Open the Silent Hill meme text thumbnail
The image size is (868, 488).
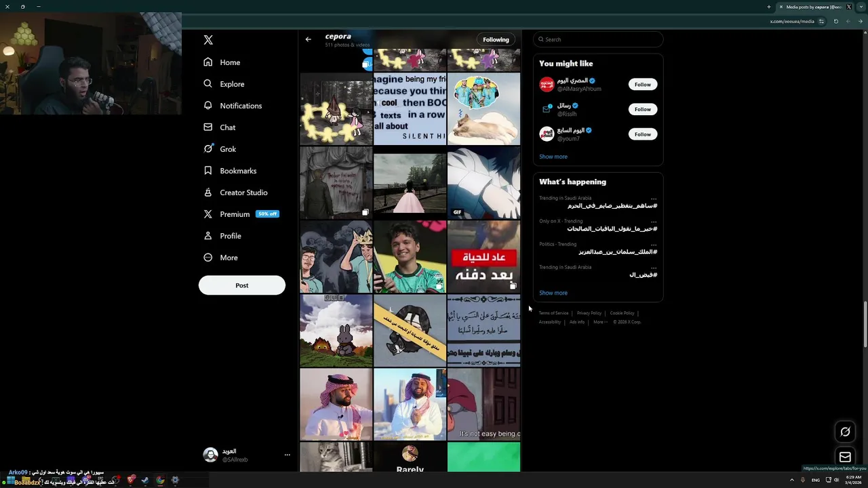[x=410, y=109]
